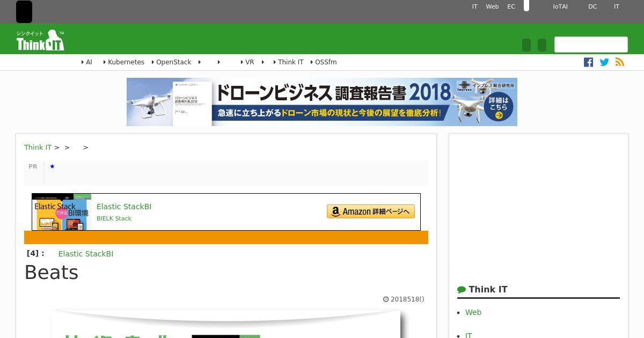644x338 pixels.
Task: Open the IT link in the sidebar list
Action: [469, 335]
